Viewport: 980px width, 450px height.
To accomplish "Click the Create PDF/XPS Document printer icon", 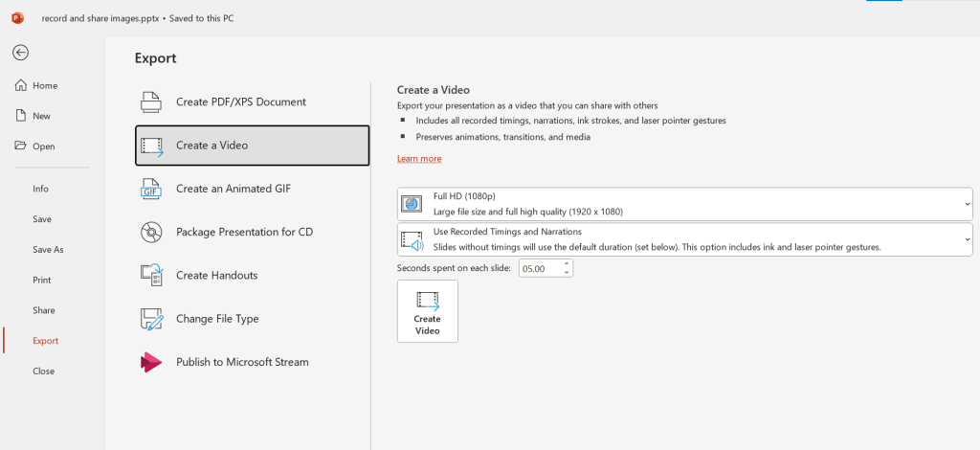I will [151, 101].
